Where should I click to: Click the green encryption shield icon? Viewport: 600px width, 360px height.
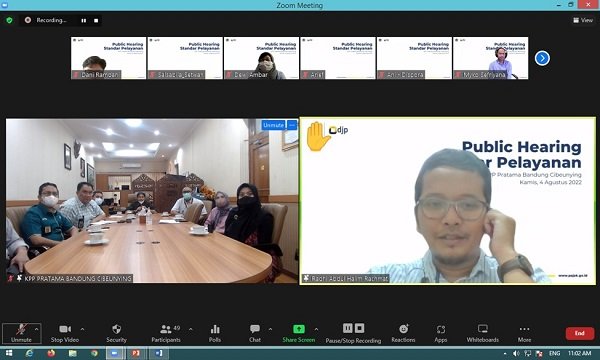[10, 20]
